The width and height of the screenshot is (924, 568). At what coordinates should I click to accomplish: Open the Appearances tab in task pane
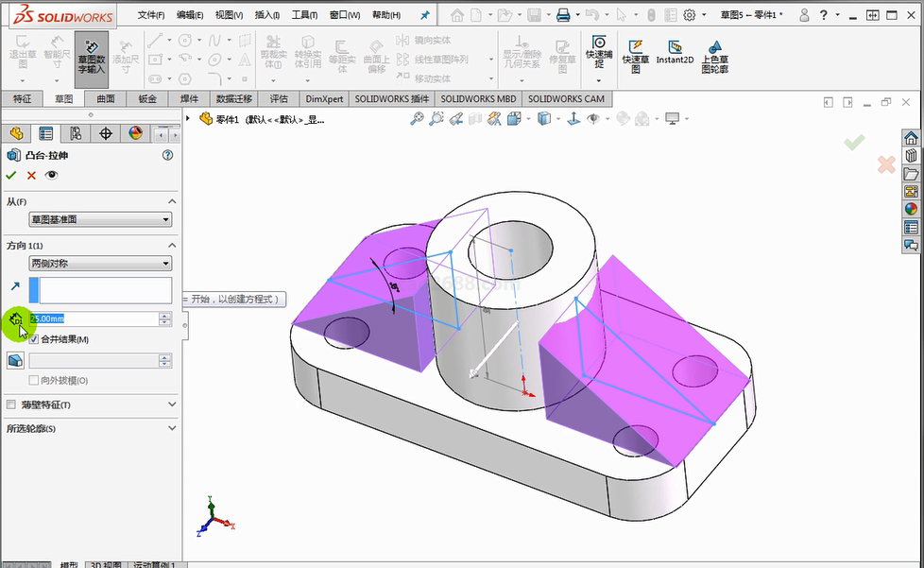(x=911, y=209)
